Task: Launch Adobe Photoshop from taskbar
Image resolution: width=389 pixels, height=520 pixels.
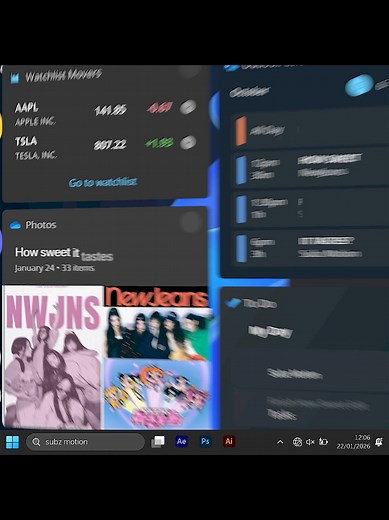Action: [205, 441]
